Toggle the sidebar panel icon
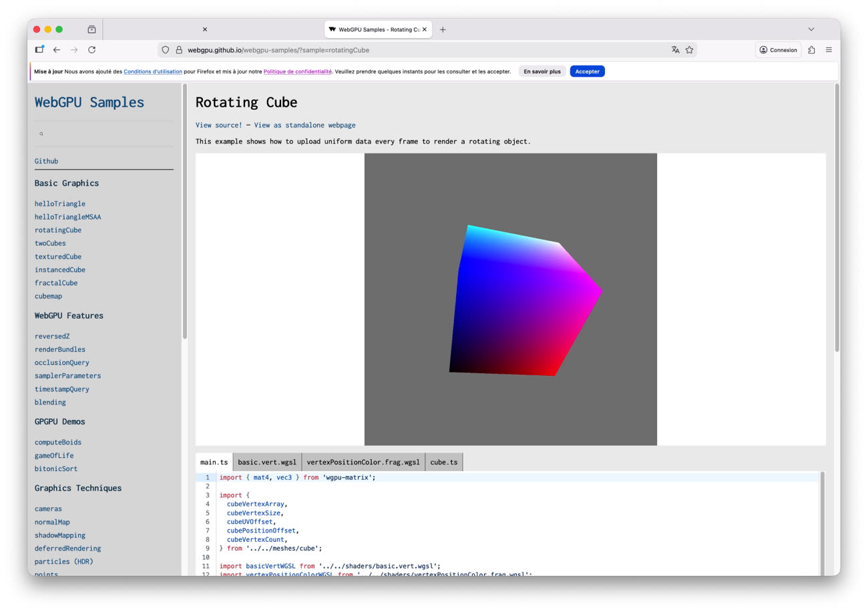868x612 pixels. [x=39, y=49]
